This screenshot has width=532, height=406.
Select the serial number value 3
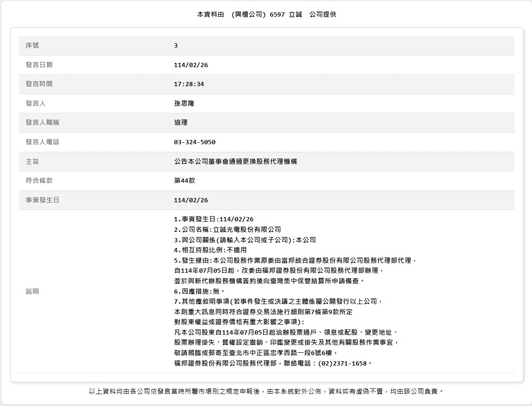coord(176,46)
